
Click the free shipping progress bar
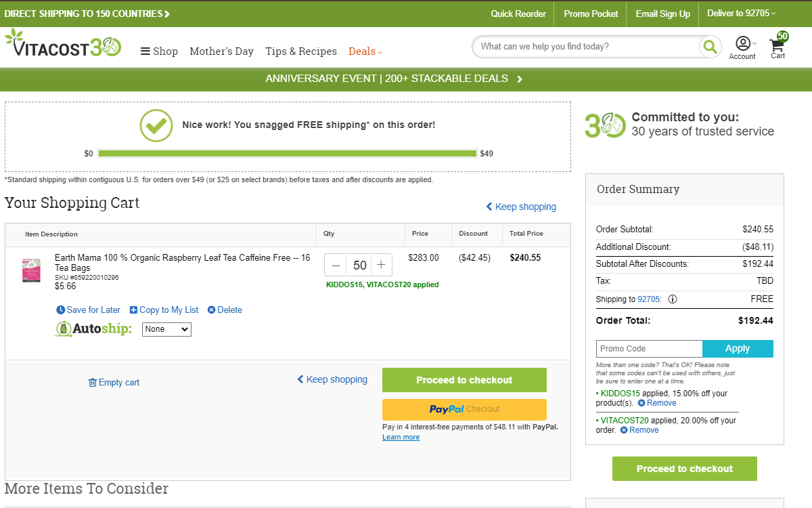[288, 154]
